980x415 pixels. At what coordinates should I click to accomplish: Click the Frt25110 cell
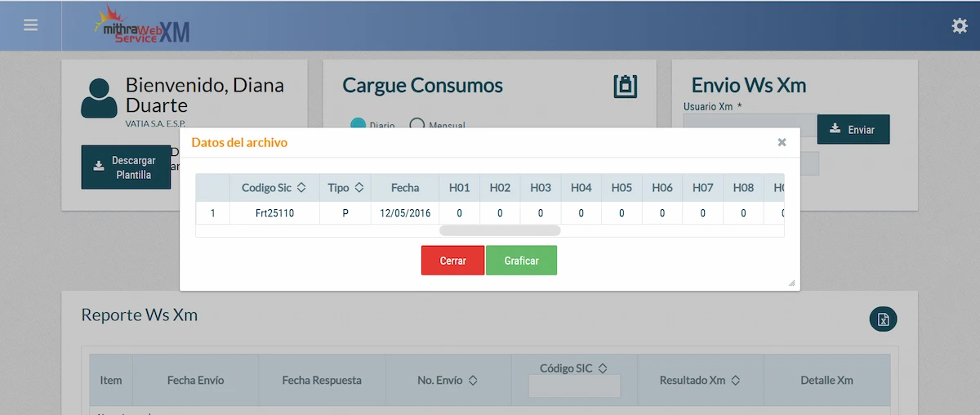click(274, 213)
